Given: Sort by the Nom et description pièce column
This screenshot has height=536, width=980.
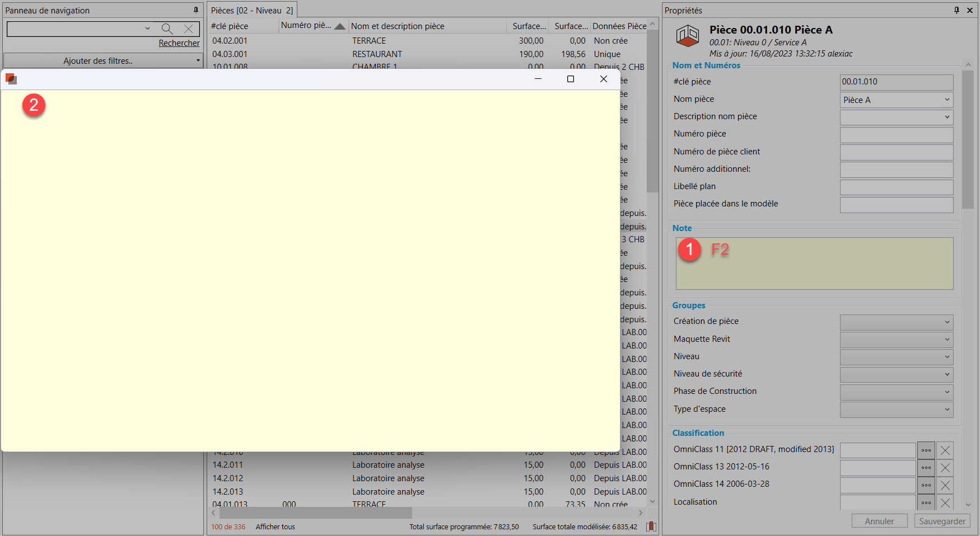Looking at the screenshot, I should point(398,26).
